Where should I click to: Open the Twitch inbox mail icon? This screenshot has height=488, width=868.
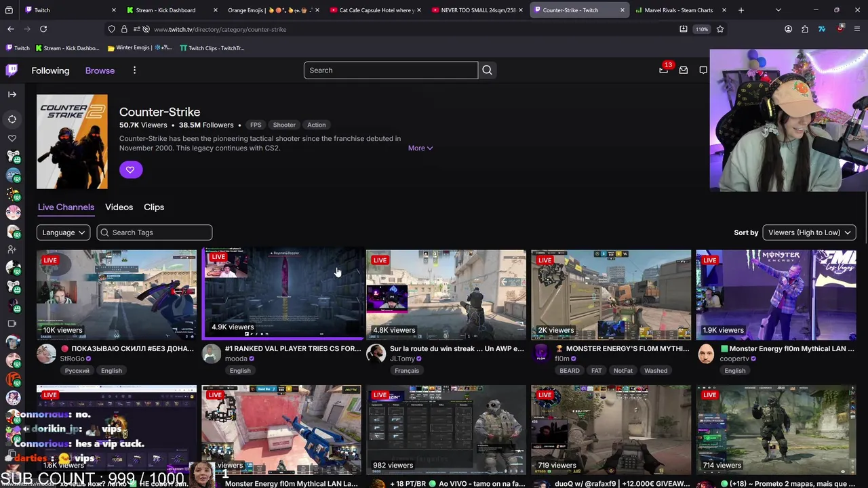[684, 70]
